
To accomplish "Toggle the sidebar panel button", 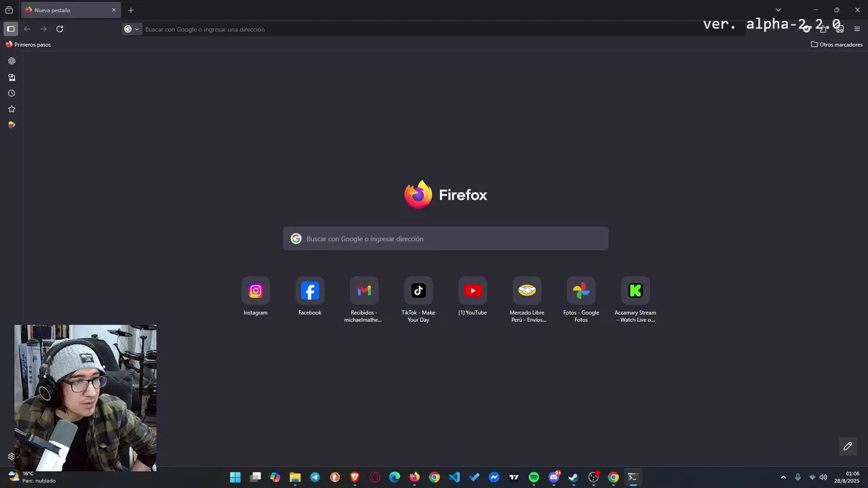I will 11,29.
